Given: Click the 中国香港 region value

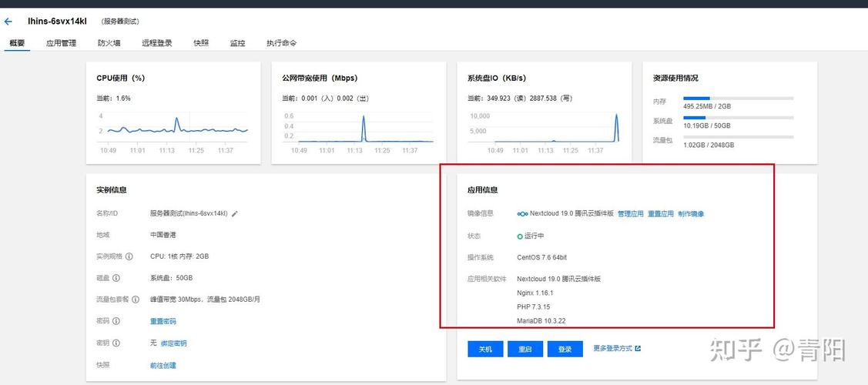Looking at the screenshot, I should click(x=163, y=235).
